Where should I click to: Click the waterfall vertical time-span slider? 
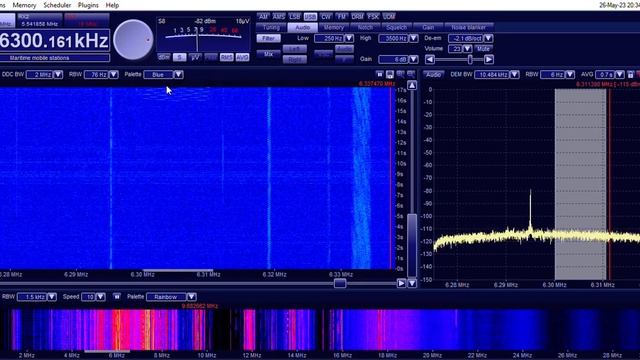coord(412,246)
